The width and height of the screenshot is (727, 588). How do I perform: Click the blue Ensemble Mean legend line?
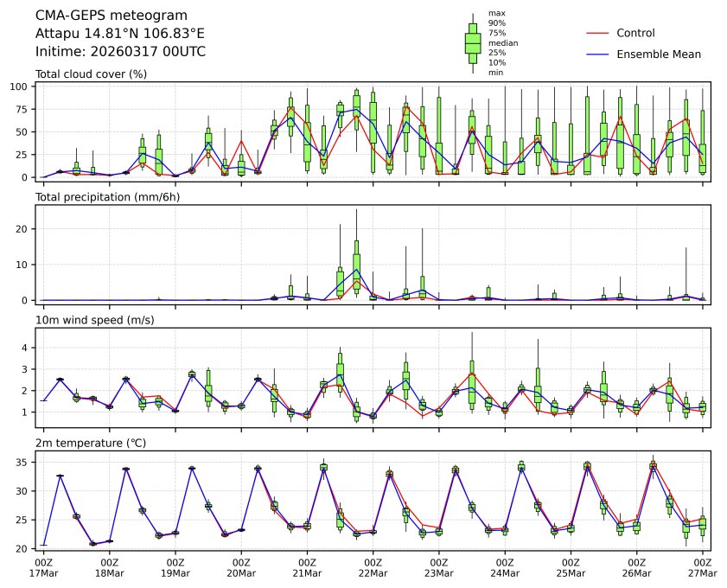(597, 54)
